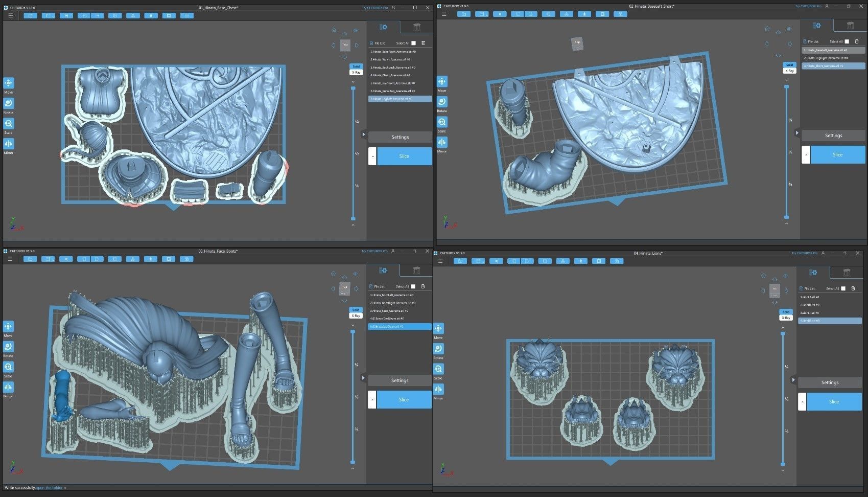Collapse right panel arrow in 02_Hinata_BaseLeft_Short
The width and height of the screenshot is (868, 497).
click(797, 133)
